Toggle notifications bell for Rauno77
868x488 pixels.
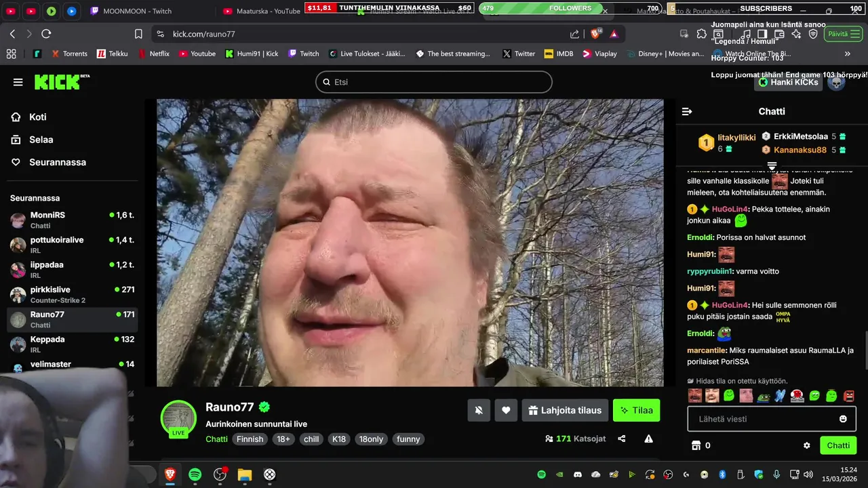[479, 410]
